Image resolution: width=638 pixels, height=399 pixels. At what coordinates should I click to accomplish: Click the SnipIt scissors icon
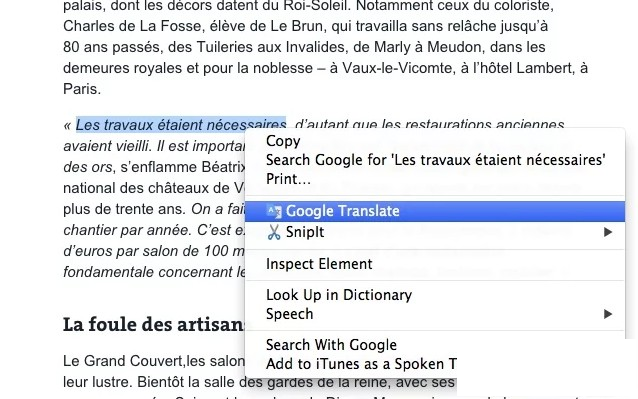pos(274,232)
